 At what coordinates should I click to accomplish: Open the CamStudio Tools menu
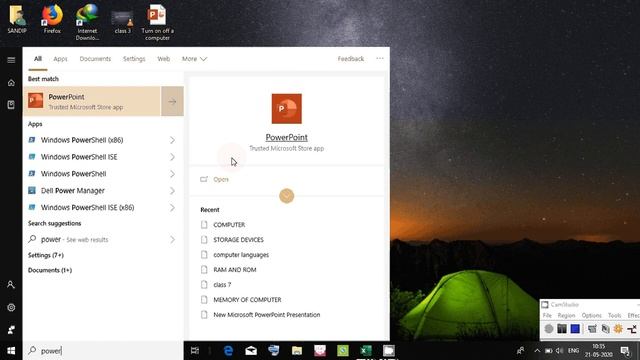pos(614,316)
